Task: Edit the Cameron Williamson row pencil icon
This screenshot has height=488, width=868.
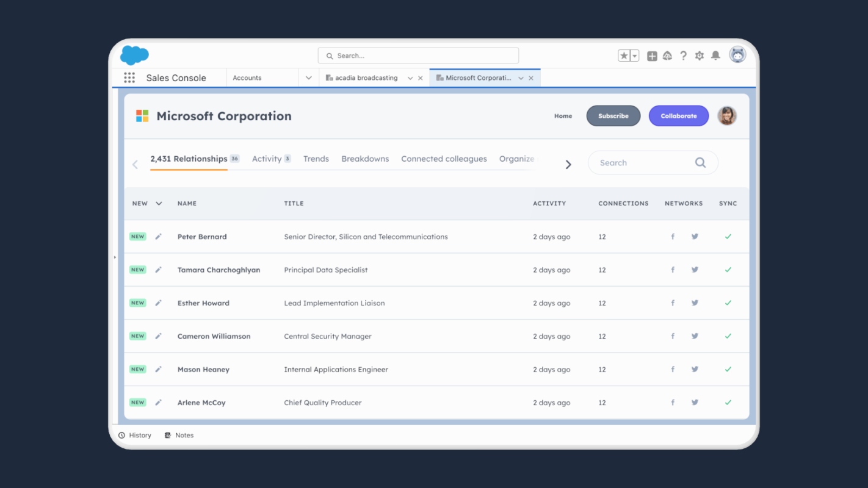Action: point(158,336)
